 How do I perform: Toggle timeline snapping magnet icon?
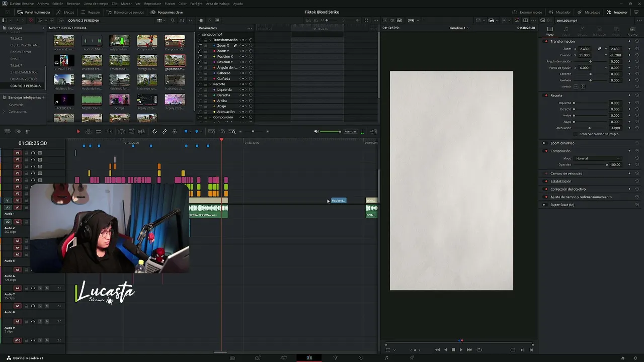(154, 132)
